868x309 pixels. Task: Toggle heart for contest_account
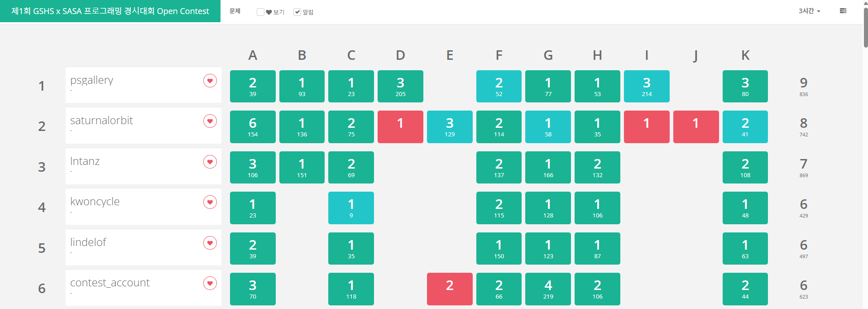point(210,283)
